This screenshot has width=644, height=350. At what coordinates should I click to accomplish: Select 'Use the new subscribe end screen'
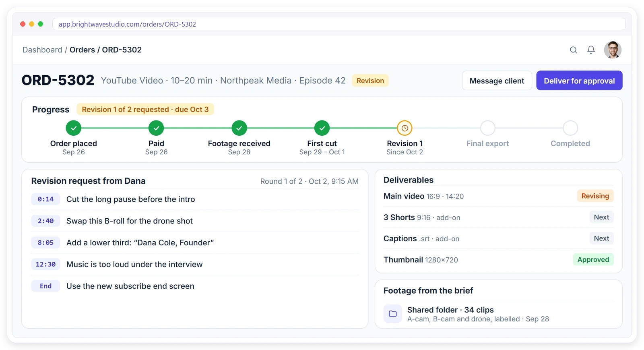click(x=130, y=286)
